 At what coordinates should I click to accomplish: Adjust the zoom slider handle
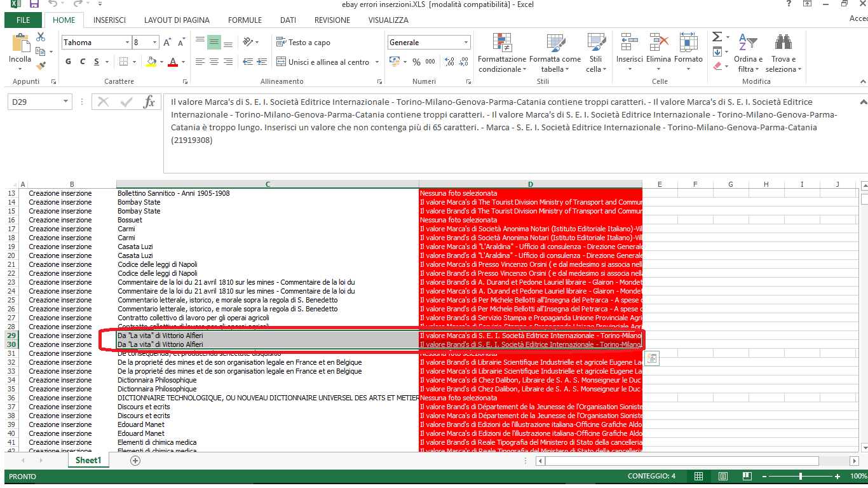[801, 477]
